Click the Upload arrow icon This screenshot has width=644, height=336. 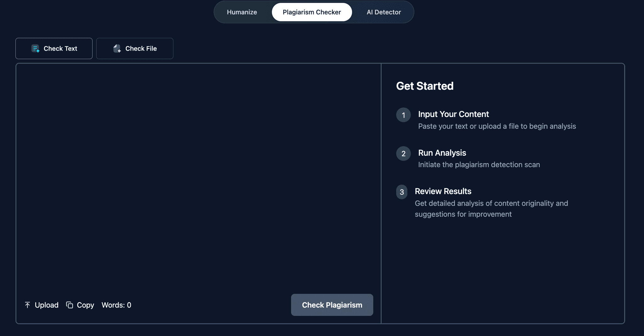27,305
